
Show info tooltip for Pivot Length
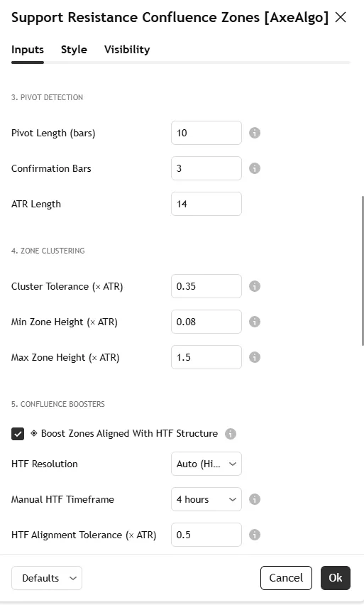(x=255, y=133)
